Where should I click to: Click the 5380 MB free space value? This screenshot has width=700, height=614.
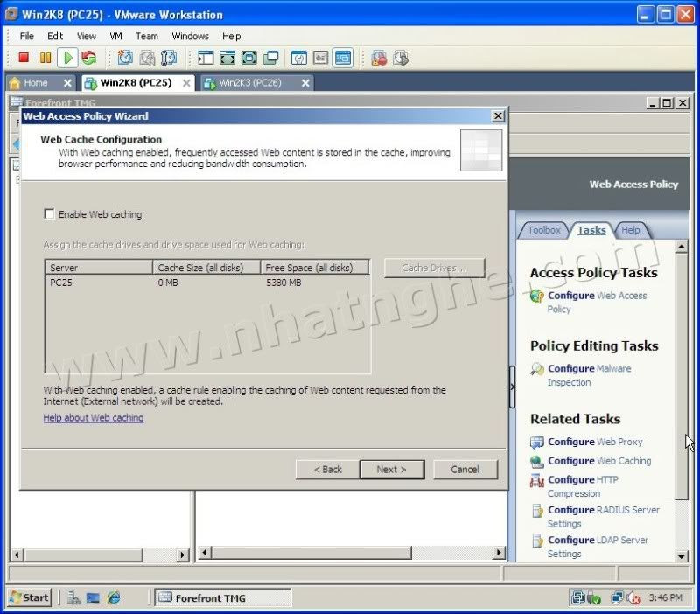[283, 283]
